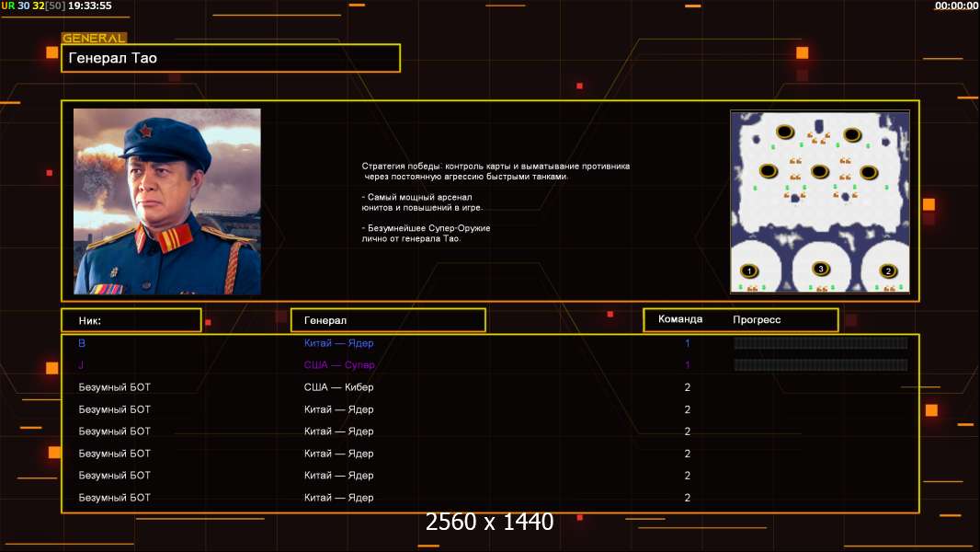The height and width of the screenshot is (552, 980).
Task: Click player B's 'Китай — Ядер' general
Action: 338,342
